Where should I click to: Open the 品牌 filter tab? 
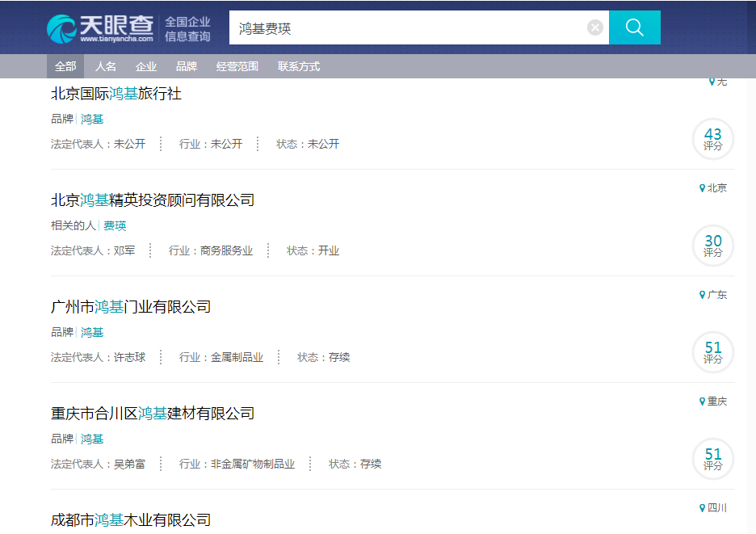tap(187, 66)
